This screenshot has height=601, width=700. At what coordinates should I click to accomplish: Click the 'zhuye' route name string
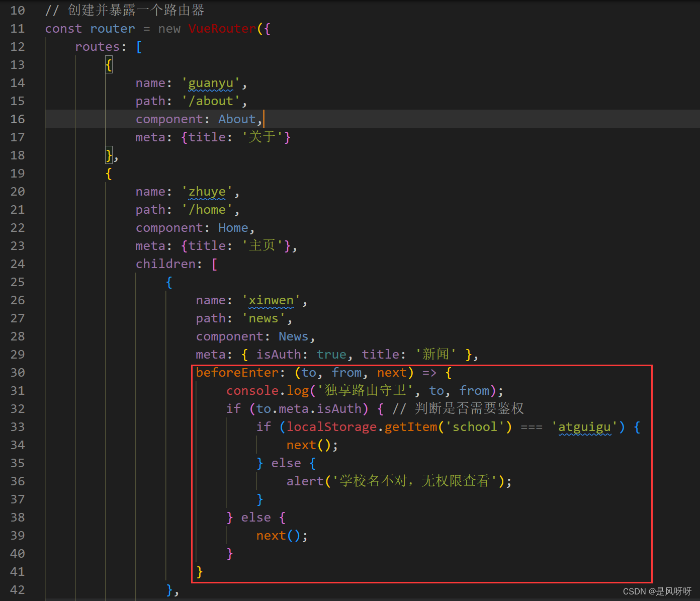207,192
